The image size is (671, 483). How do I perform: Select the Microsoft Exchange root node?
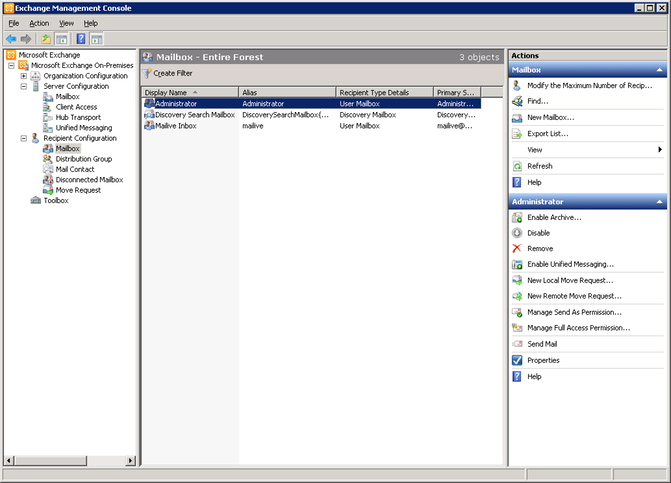[49, 55]
